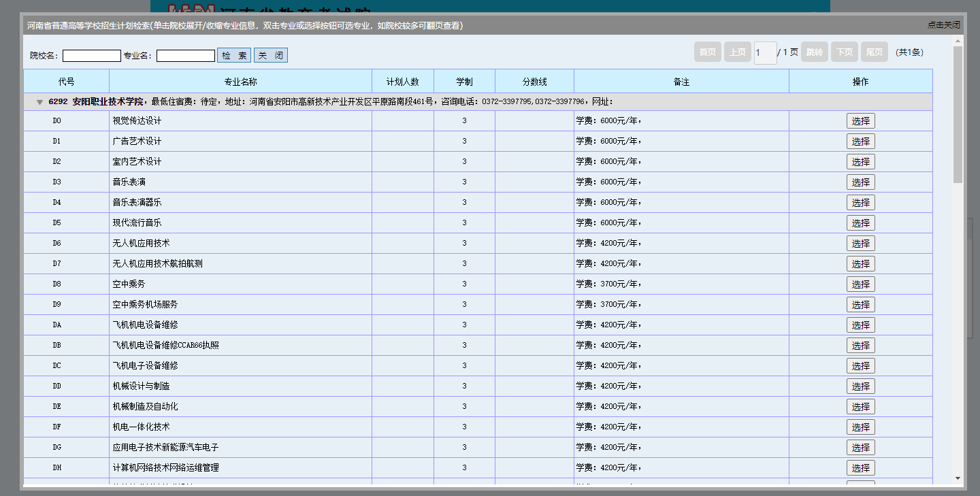The image size is (980, 496).
Task: Click 选择 for 机械制造及自动化
Action: point(861,407)
